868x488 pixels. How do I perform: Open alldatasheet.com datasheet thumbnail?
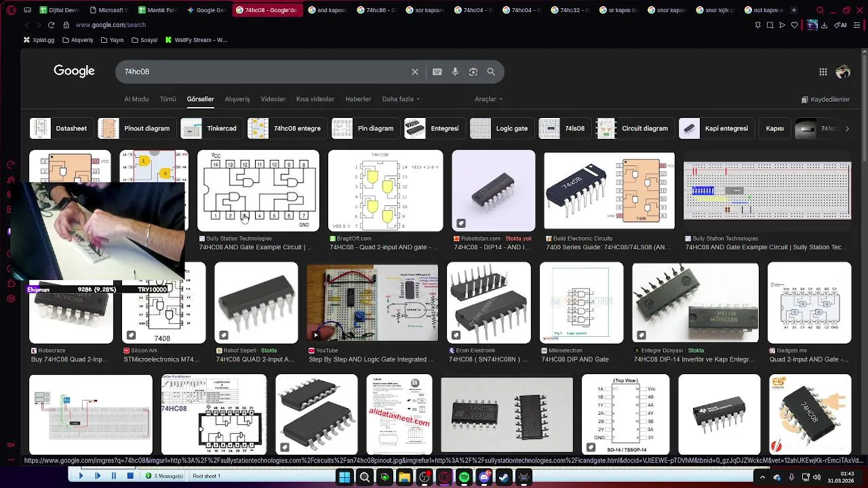click(x=399, y=414)
